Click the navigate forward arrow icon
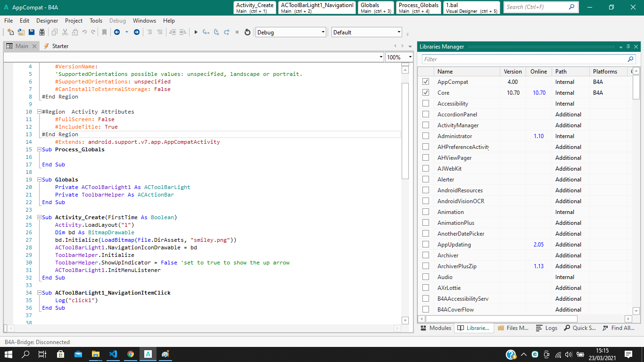This screenshot has height=362, width=644. 137,32
